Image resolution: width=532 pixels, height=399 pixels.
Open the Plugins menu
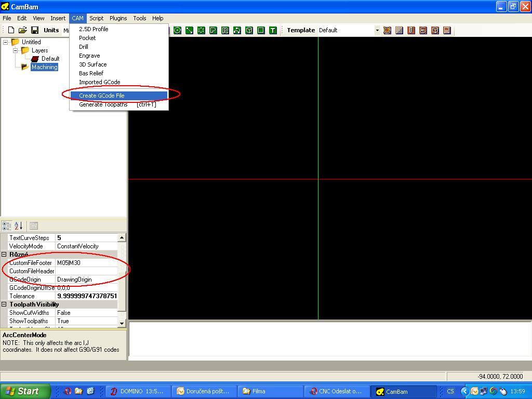(118, 18)
